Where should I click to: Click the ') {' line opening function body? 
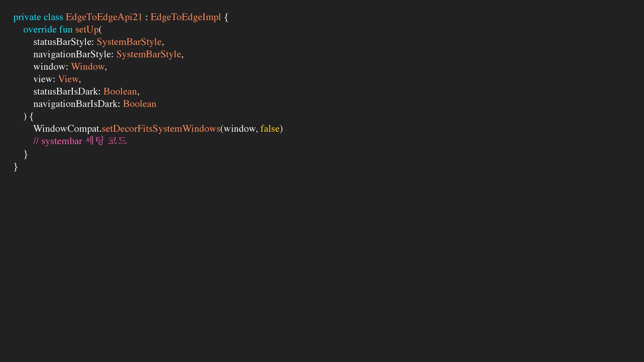(x=29, y=117)
